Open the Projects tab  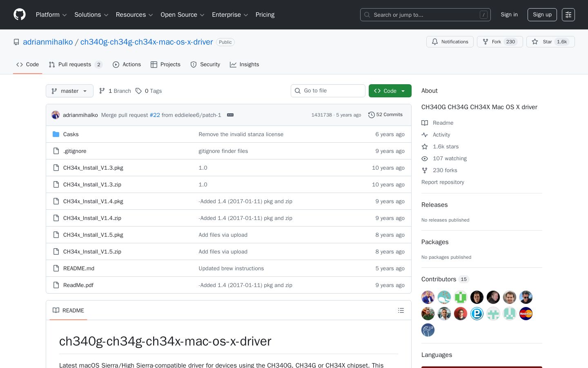pos(165,65)
